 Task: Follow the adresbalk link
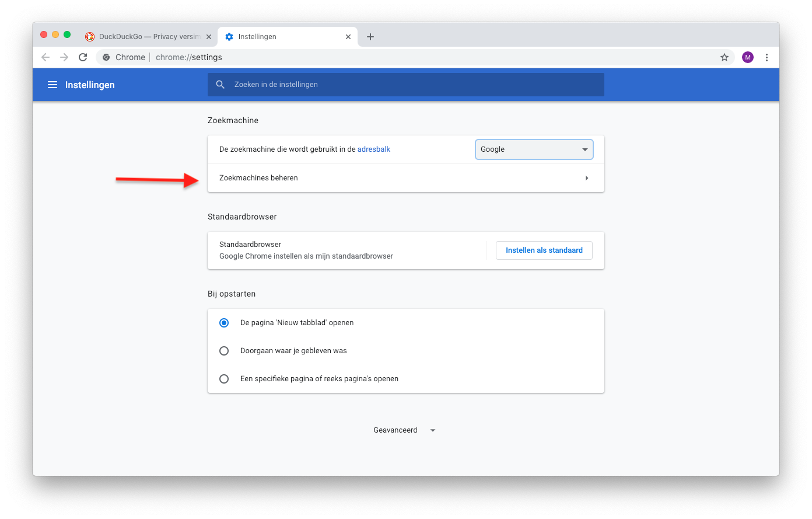pos(374,149)
